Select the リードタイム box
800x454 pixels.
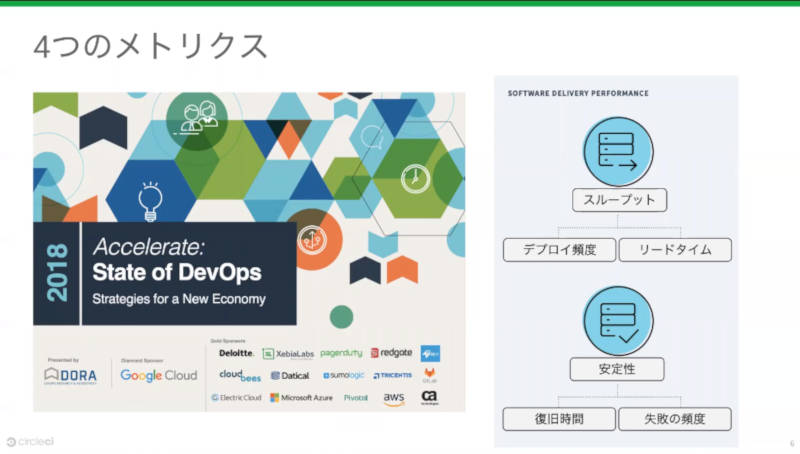tap(675, 250)
